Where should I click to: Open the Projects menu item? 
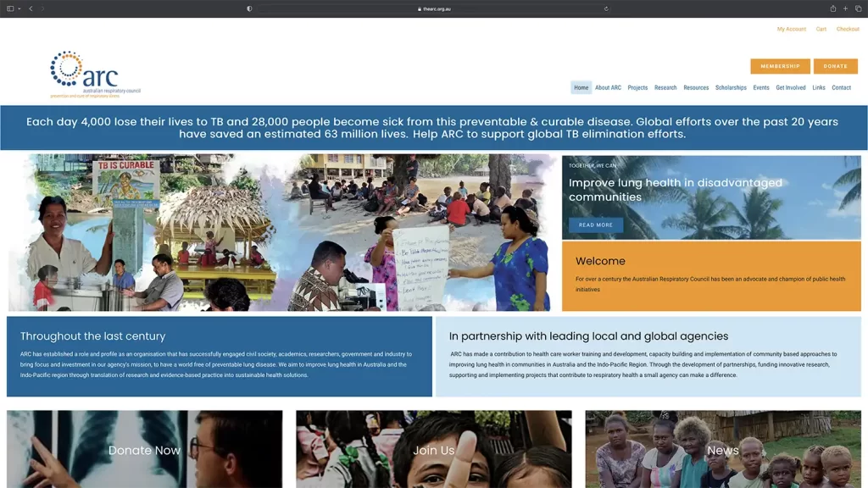[x=637, y=87]
